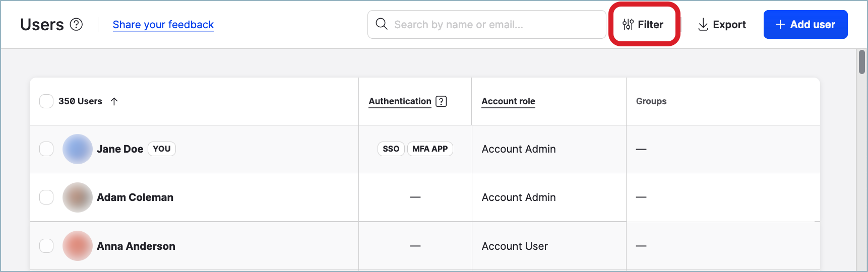
Task: Open the Filter options
Action: click(x=643, y=24)
